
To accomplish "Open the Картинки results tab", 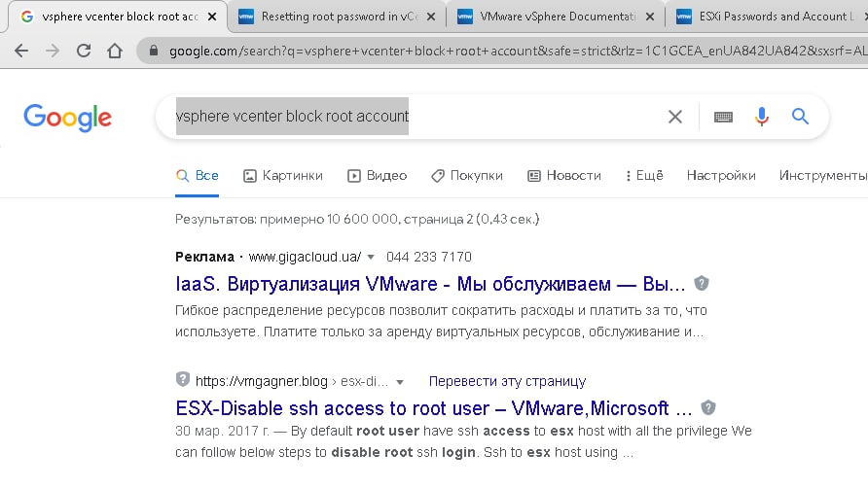I will click(x=283, y=176).
